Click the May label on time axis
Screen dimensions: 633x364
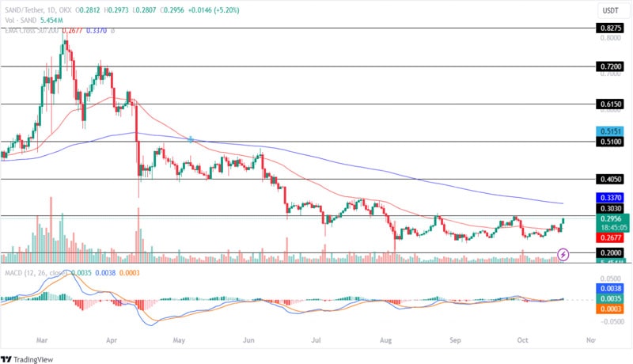(179, 340)
